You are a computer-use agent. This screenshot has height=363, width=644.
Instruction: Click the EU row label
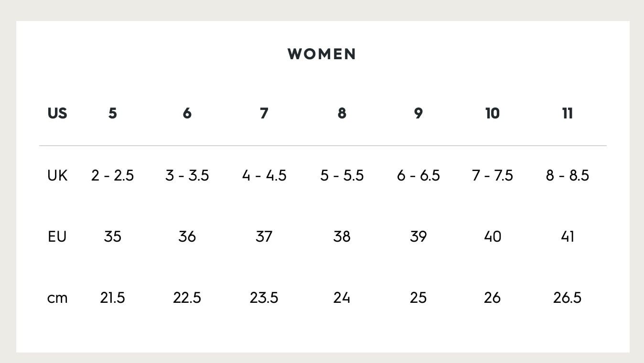click(57, 236)
